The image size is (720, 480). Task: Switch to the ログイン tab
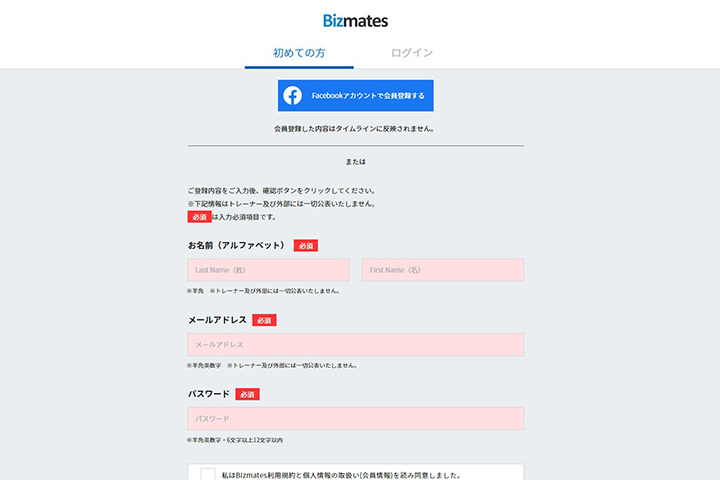412,53
